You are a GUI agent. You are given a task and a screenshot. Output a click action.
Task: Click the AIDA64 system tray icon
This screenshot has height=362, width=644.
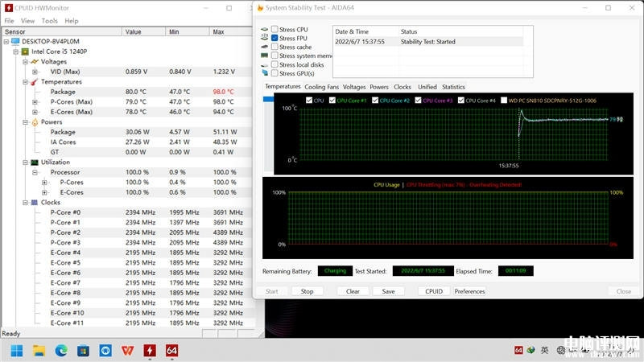click(518, 350)
